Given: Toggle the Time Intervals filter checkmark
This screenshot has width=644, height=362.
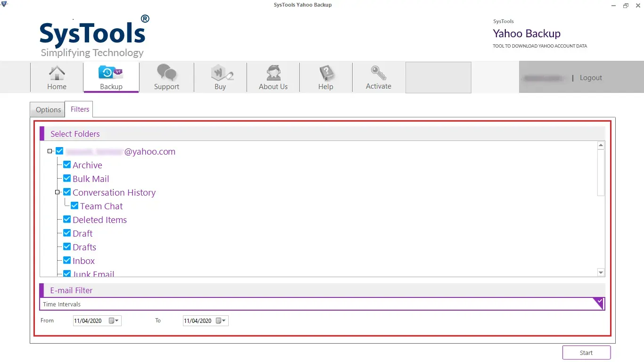Looking at the screenshot, I should point(599,302).
